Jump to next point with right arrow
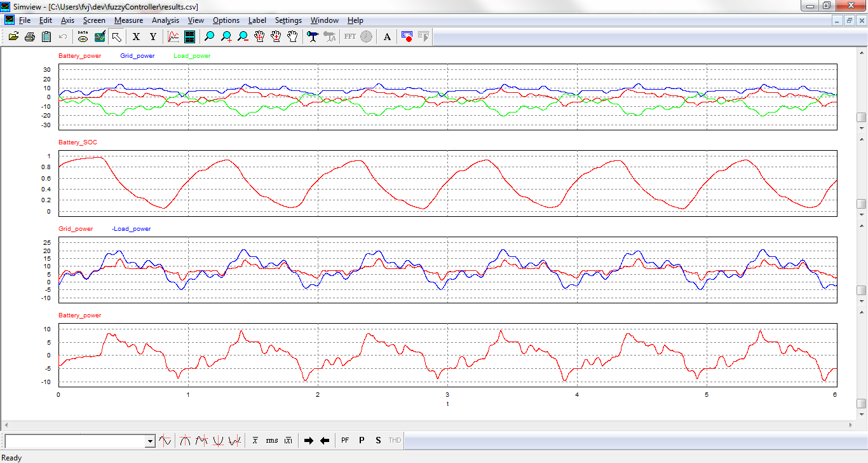 point(309,440)
